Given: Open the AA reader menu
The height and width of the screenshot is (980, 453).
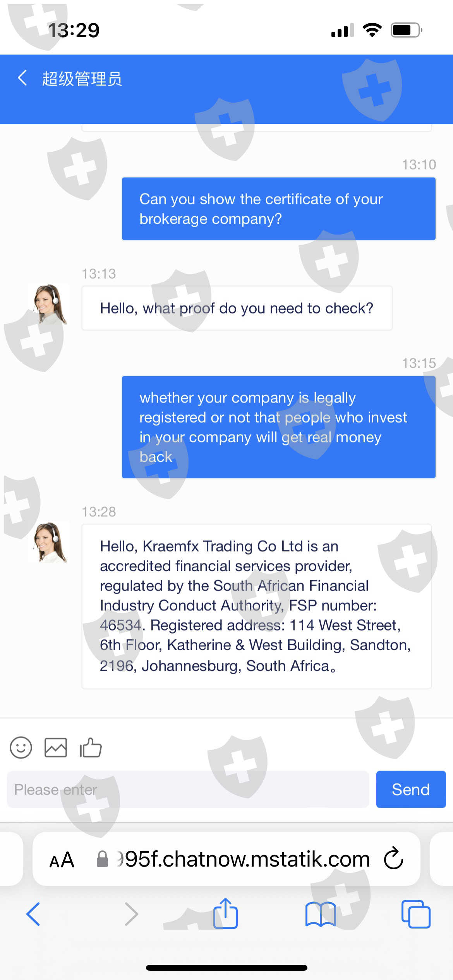Looking at the screenshot, I should pos(62,860).
